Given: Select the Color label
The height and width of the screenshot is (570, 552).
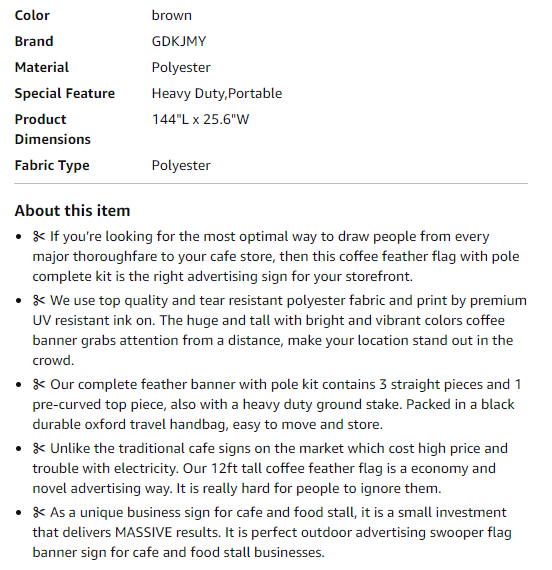Looking at the screenshot, I should 32,16.
